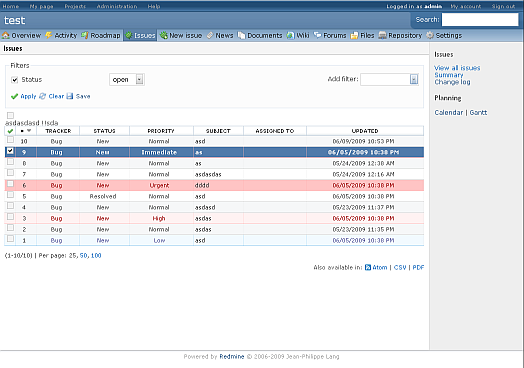Click the Atom feed icon

click(368, 267)
